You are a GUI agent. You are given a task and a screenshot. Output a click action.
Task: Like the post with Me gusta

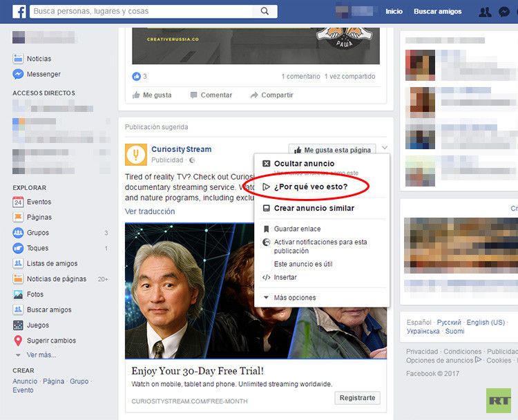click(152, 95)
